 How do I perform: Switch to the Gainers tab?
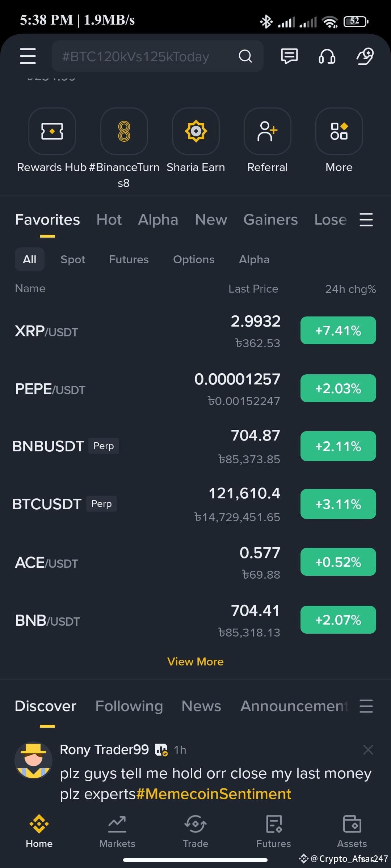tap(270, 220)
